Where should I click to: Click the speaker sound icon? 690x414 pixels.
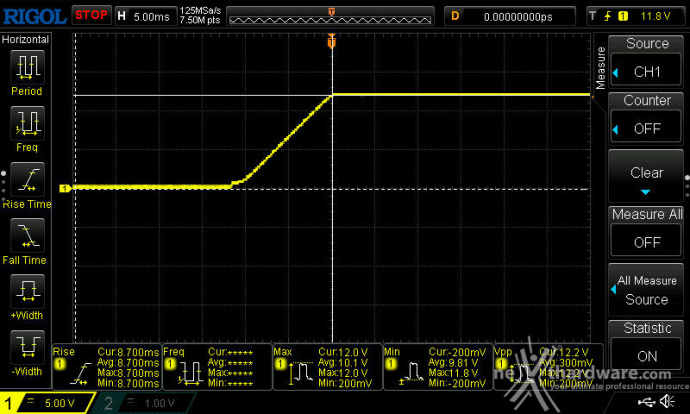pos(668,401)
